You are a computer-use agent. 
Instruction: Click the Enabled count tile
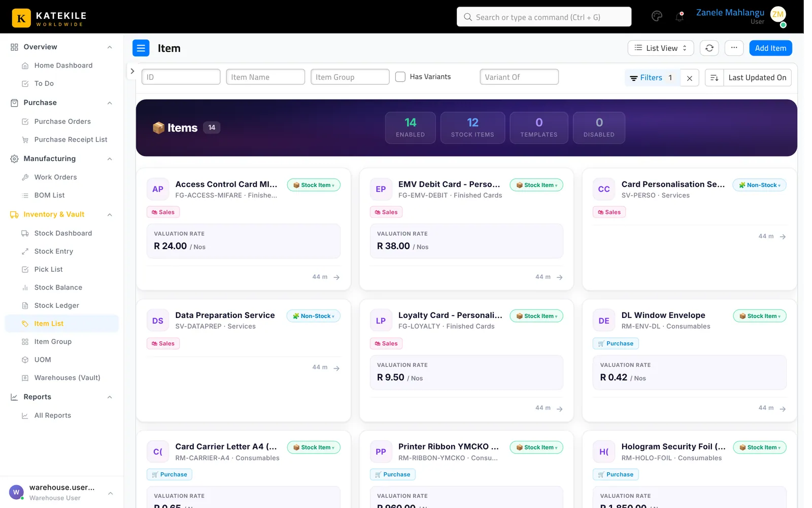[x=410, y=128]
